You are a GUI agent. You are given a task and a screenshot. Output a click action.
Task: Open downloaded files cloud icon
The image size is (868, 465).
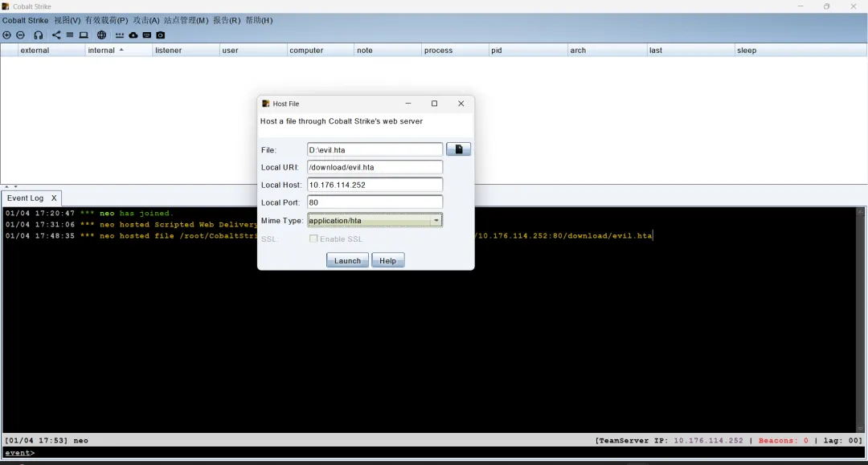pyautogui.click(x=133, y=35)
